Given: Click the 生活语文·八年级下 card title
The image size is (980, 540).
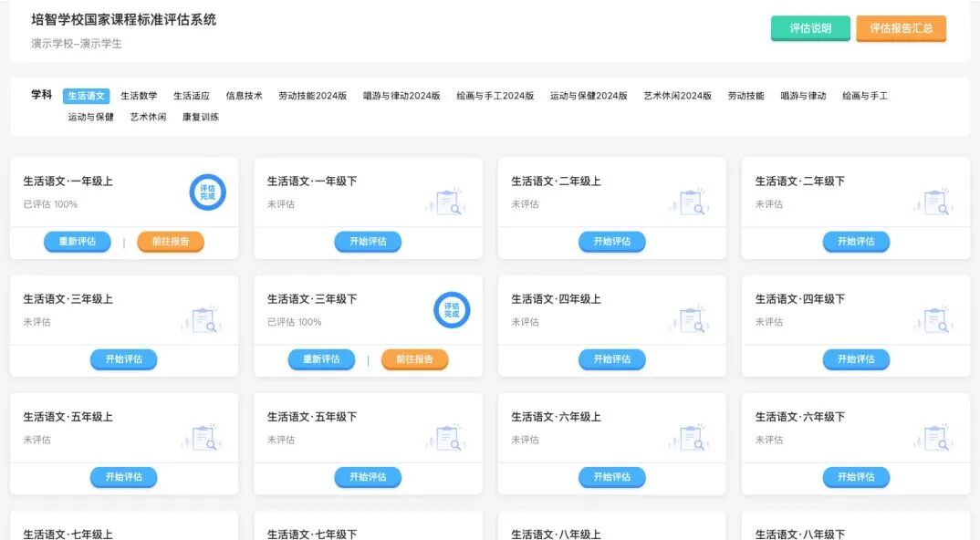Looking at the screenshot, I should pos(800,534).
